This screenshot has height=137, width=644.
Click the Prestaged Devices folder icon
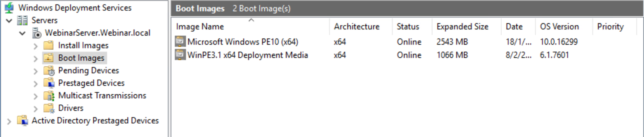point(49,83)
